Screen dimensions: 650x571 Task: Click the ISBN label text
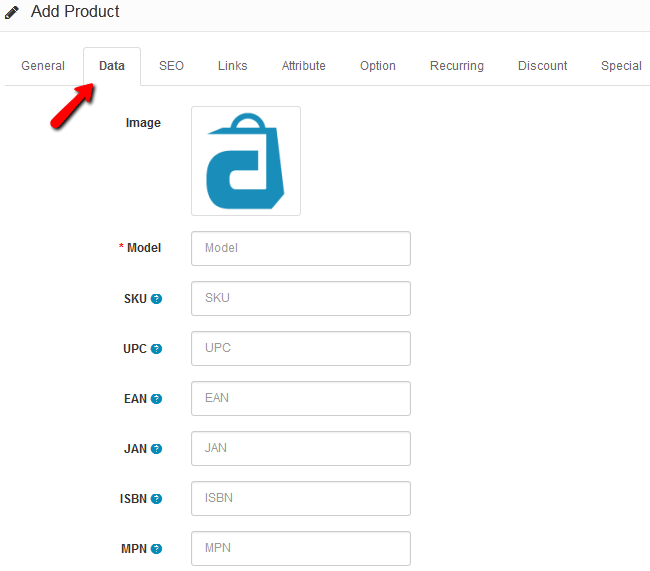click(133, 498)
